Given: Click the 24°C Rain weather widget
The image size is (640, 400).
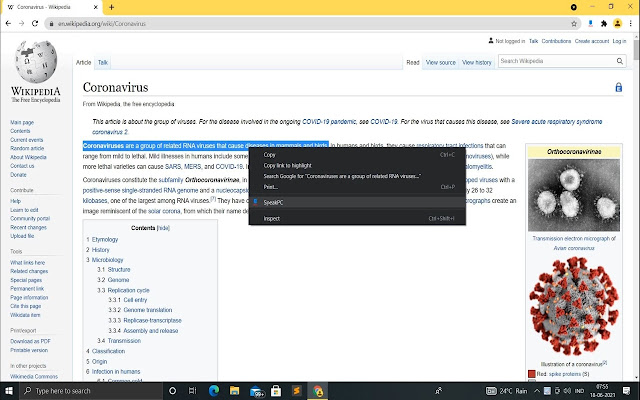Looking at the screenshot, I should pos(507,391).
